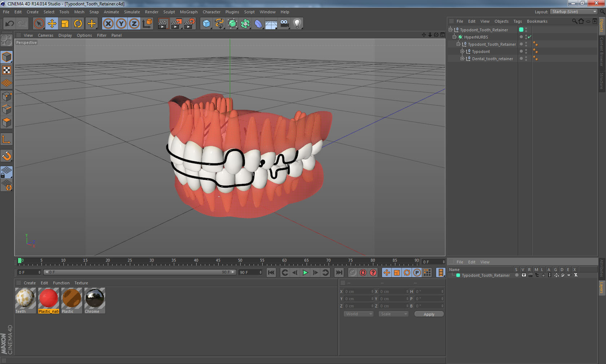Enable Axis mode tool
The height and width of the screenshot is (364, 606).
pyautogui.click(x=6, y=139)
